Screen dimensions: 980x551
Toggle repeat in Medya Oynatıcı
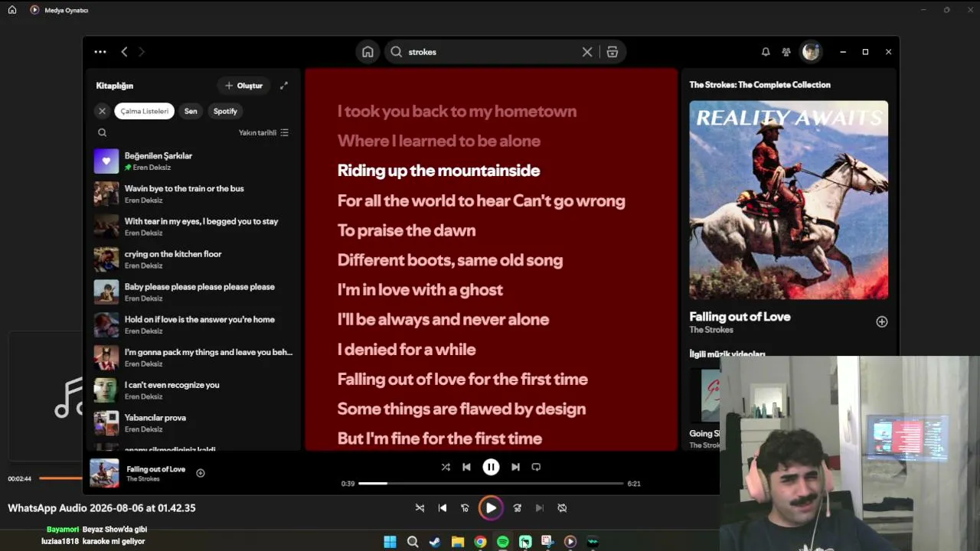click(562, 508)
